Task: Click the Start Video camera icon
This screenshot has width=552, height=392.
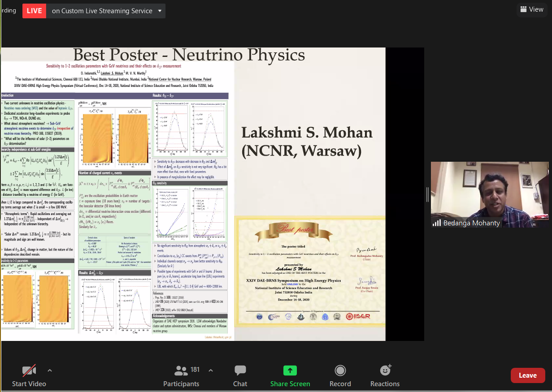Action: (29, 370)
